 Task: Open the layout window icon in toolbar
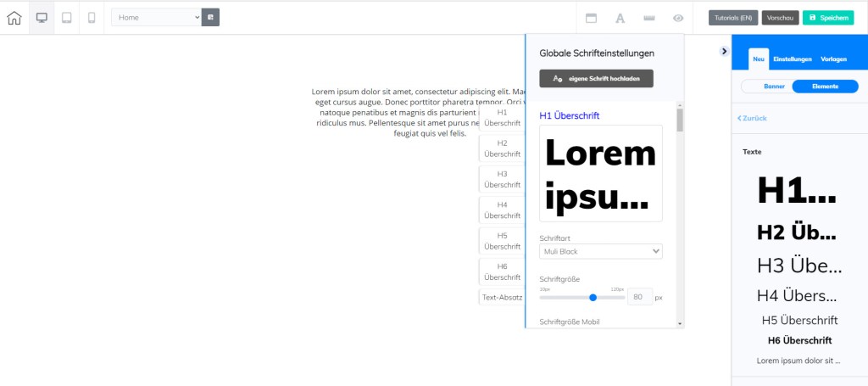point(592,18)
